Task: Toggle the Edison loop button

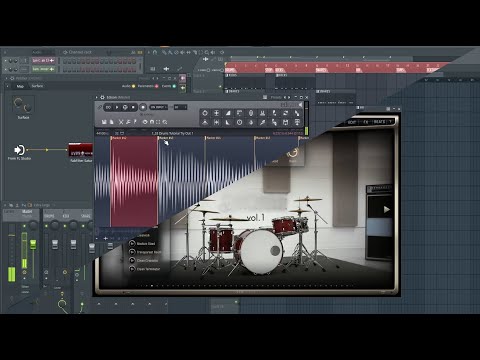Action: tap(108, 107)
